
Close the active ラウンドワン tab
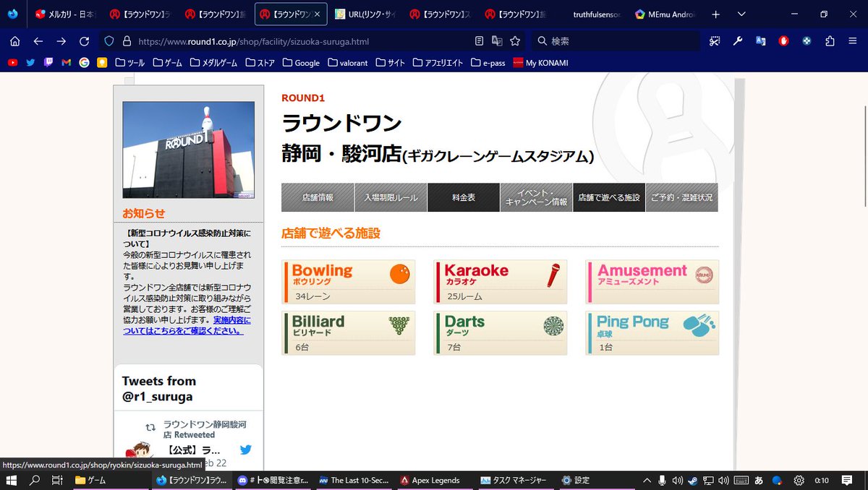pyautogui.click(x=317, y=14)
